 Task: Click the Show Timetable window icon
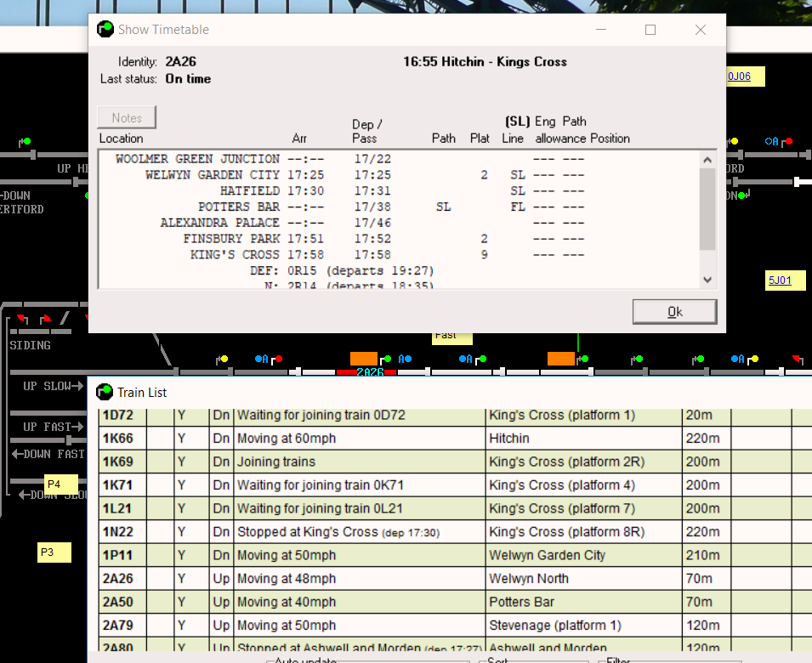pyautogui.click(x=105, y=30)
